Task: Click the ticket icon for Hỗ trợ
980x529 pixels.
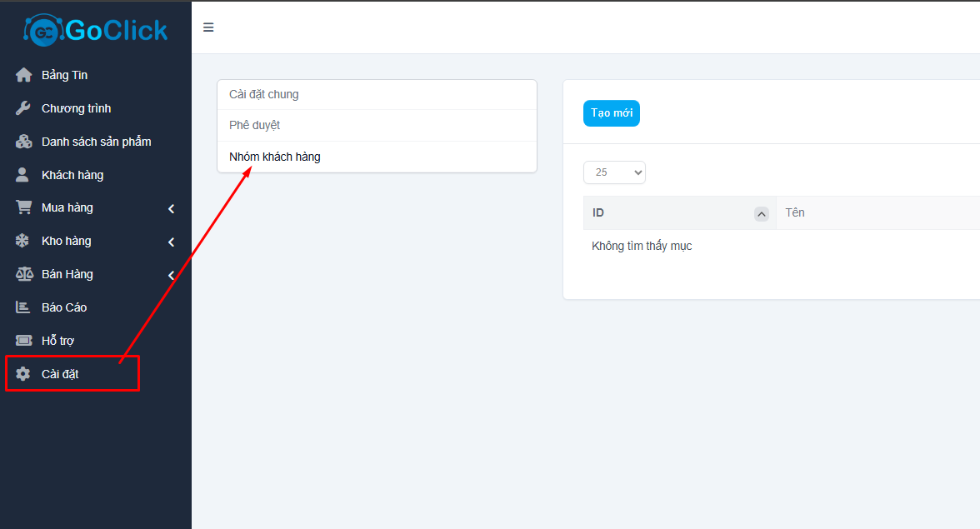Action: pyautogui.click(x=23, y=341)
